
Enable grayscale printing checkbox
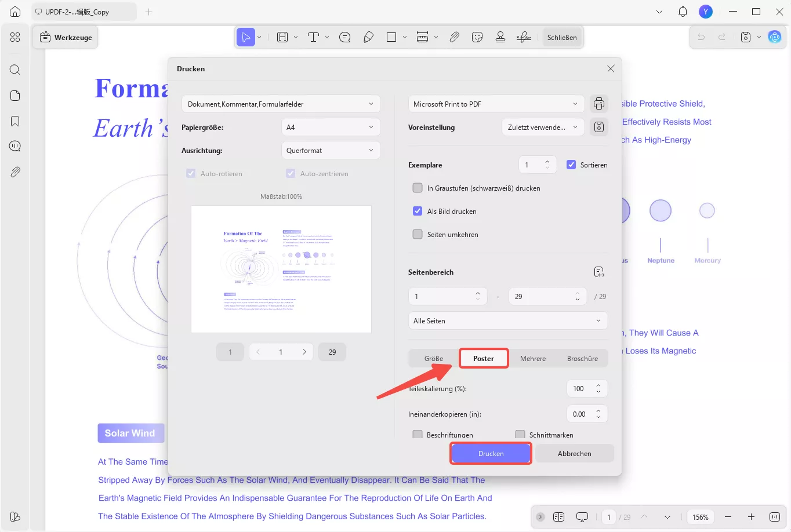418,188
